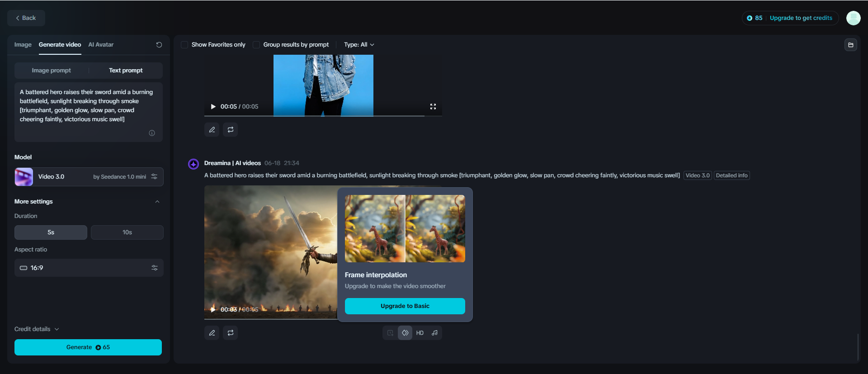868x374 pixels.
Task: Expand the Credit details dropdown
Action: click(x=37, y=329)
